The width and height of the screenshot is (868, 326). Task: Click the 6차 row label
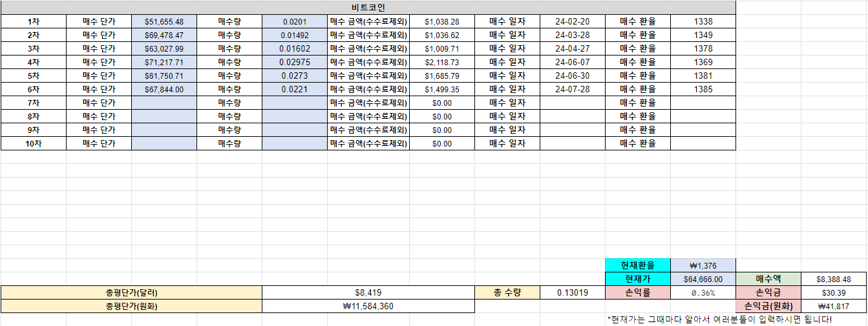coord(34,89)
